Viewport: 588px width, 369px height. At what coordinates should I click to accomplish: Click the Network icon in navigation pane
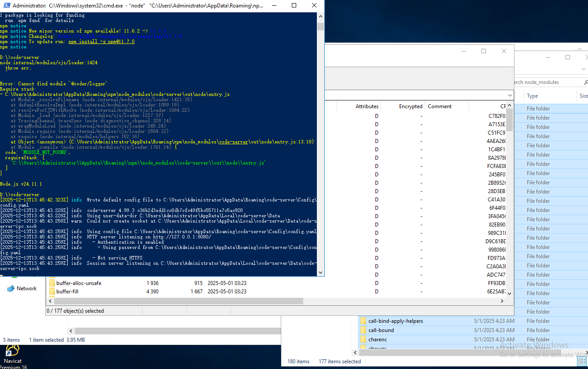[x=11, y=289]
